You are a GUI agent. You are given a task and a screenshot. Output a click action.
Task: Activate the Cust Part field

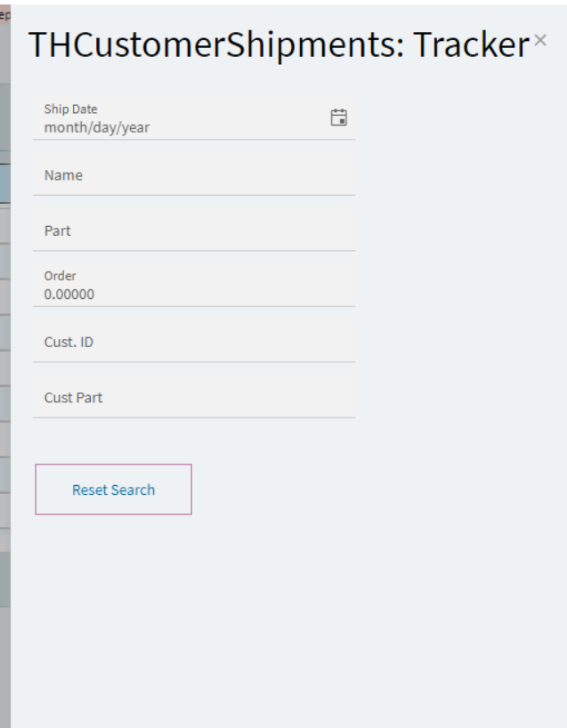point(194,396)
